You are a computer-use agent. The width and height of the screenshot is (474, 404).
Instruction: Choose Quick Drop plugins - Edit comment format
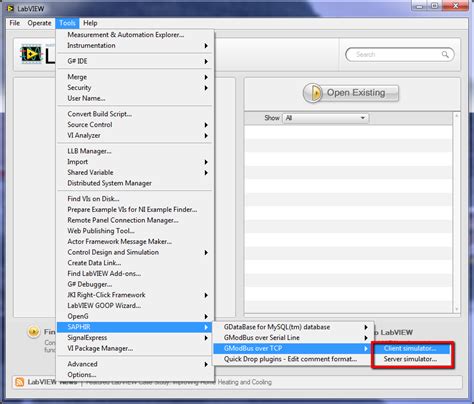293,359
